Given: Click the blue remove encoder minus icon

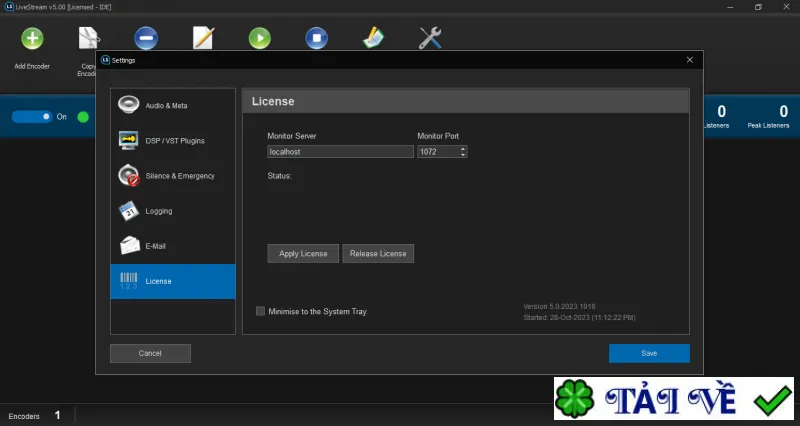Looking at the screenshot, I should tap(146, 38).
